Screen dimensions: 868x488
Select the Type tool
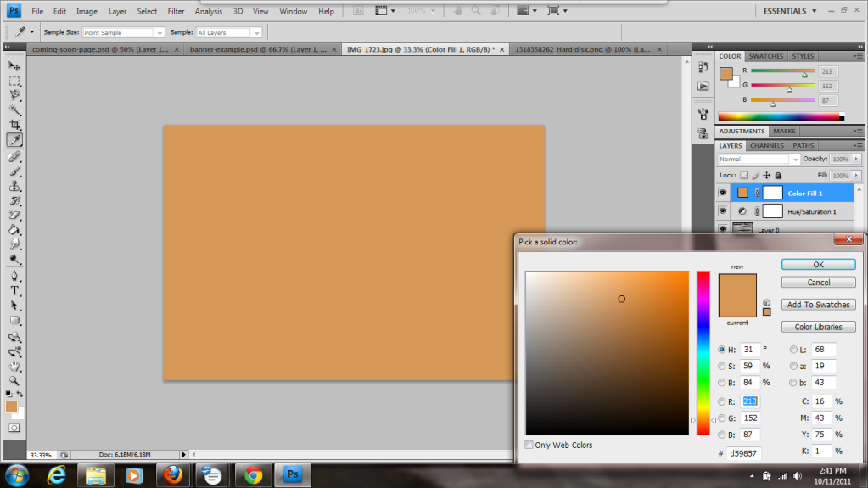pos(14,290)
